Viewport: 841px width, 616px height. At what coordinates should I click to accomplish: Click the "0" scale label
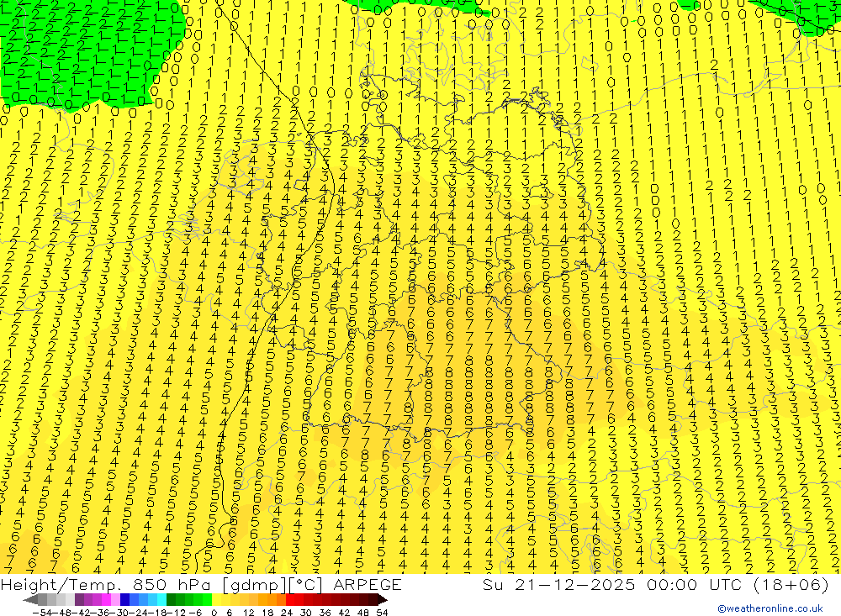(x=214, y=613)
